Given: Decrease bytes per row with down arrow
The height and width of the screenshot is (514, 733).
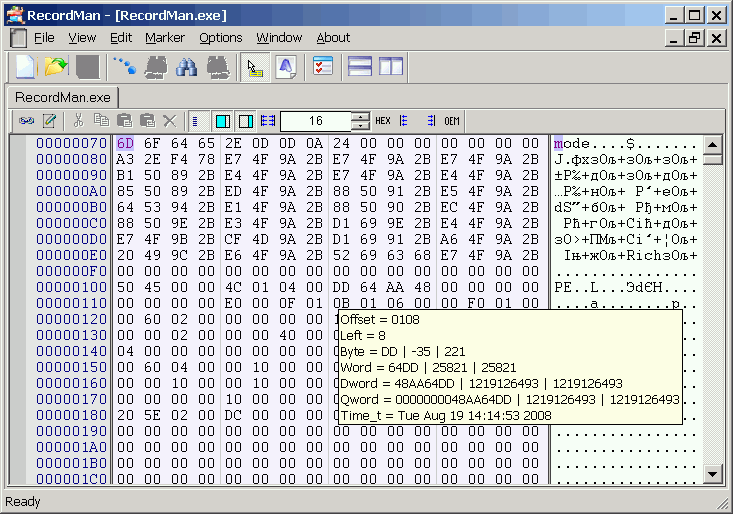Looking at the screenshot, I should (x=360, y=126).
